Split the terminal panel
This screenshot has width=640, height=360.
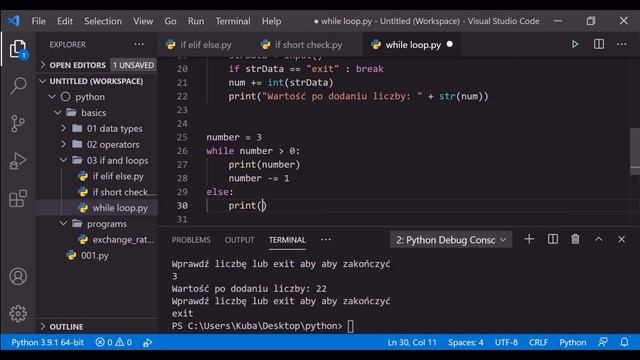tap(553, 239)
